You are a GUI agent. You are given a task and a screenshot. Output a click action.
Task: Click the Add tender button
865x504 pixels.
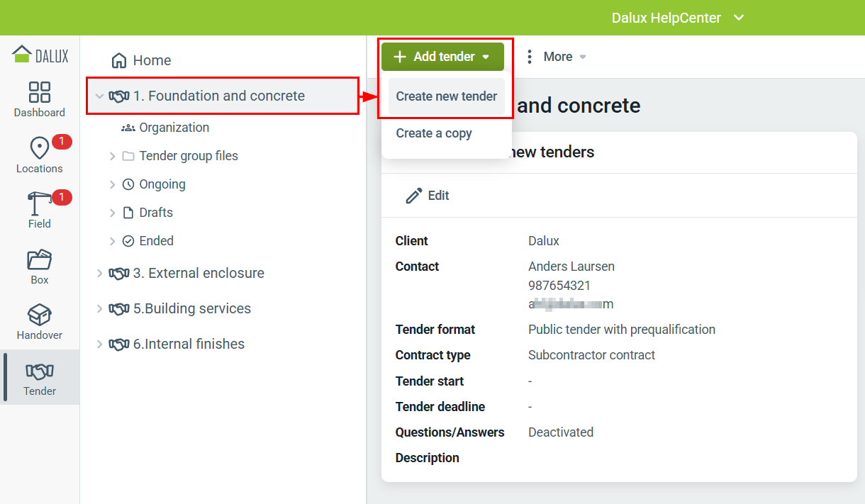442,57
